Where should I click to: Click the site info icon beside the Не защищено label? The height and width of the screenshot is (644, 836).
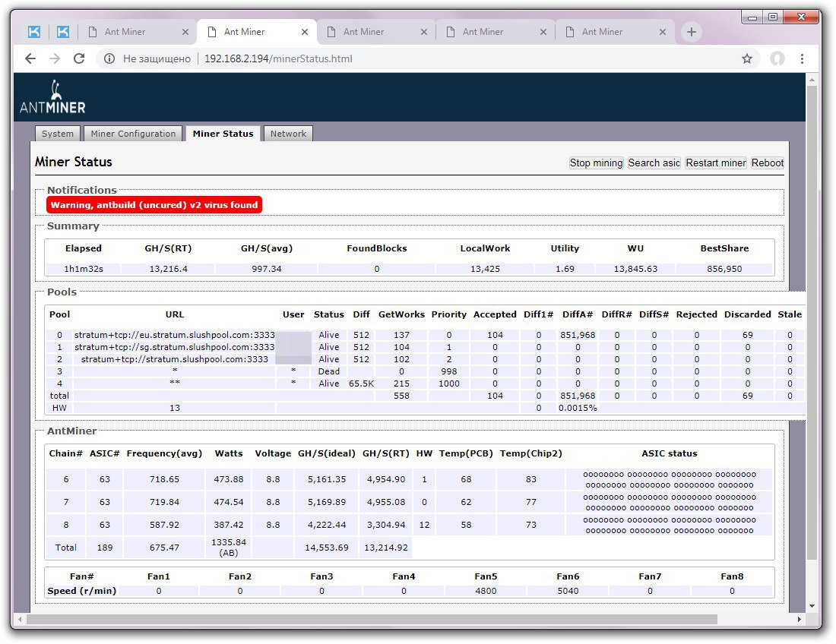[109, 58]
